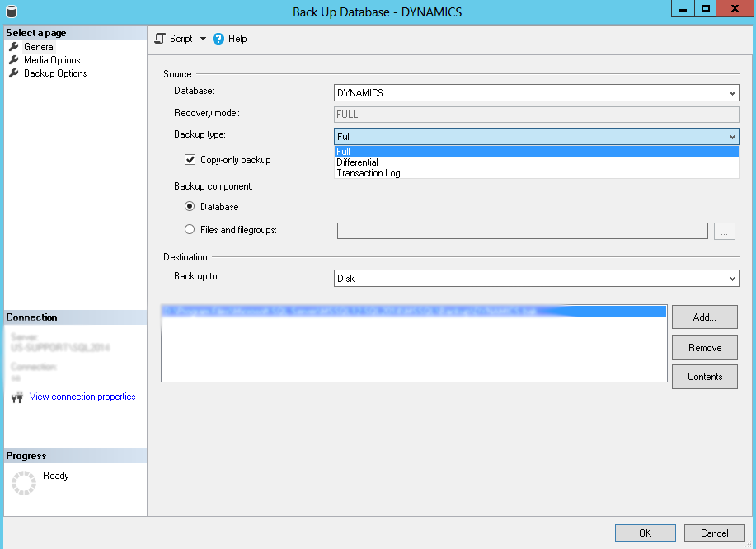Viewport: 756px width, 549px height.
Task: Open the Back up to Disk dropdown
Action: tap(536, 278)
